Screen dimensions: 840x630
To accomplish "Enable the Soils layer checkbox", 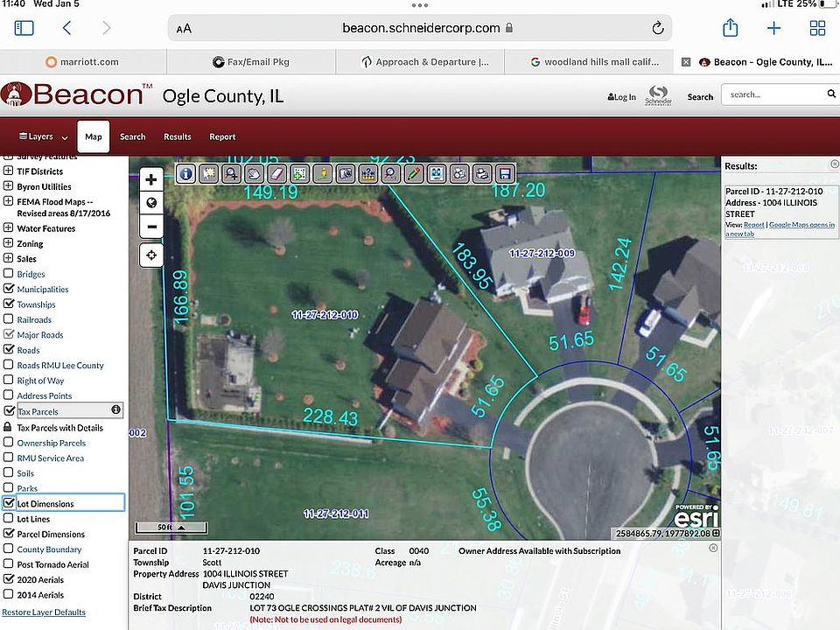I will point(9,472).
